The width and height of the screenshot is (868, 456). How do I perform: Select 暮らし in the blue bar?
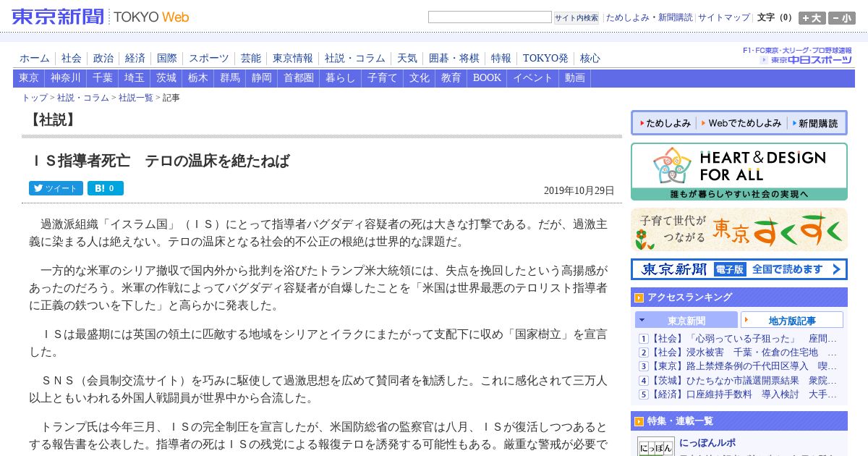tap(341, 78)
